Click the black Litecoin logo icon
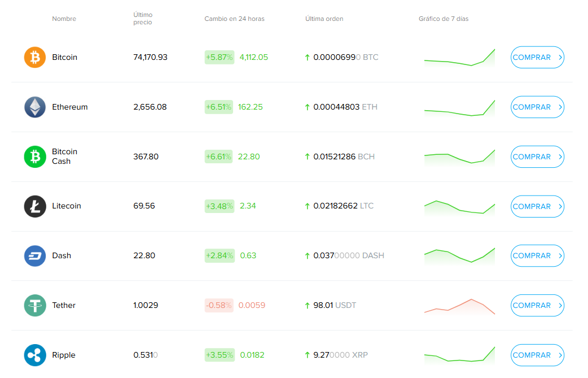This screenshot has width=588, height=378. (35, 206)
